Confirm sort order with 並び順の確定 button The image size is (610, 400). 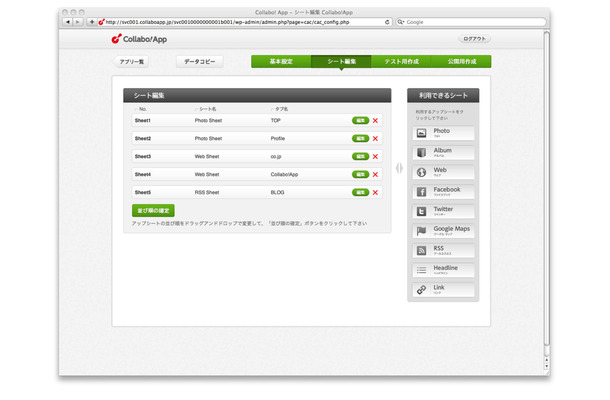153,211
